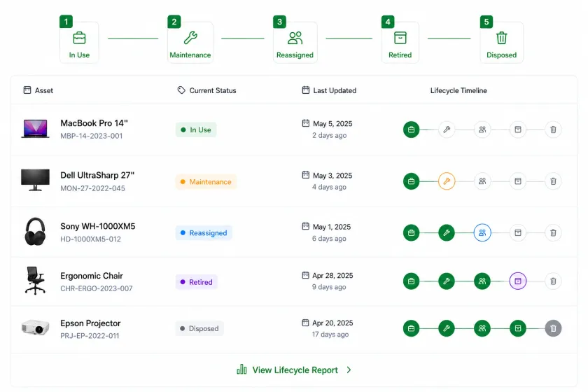Click Sony WH-1000XM5 row's maintenance timeline icon

[447, 232]
